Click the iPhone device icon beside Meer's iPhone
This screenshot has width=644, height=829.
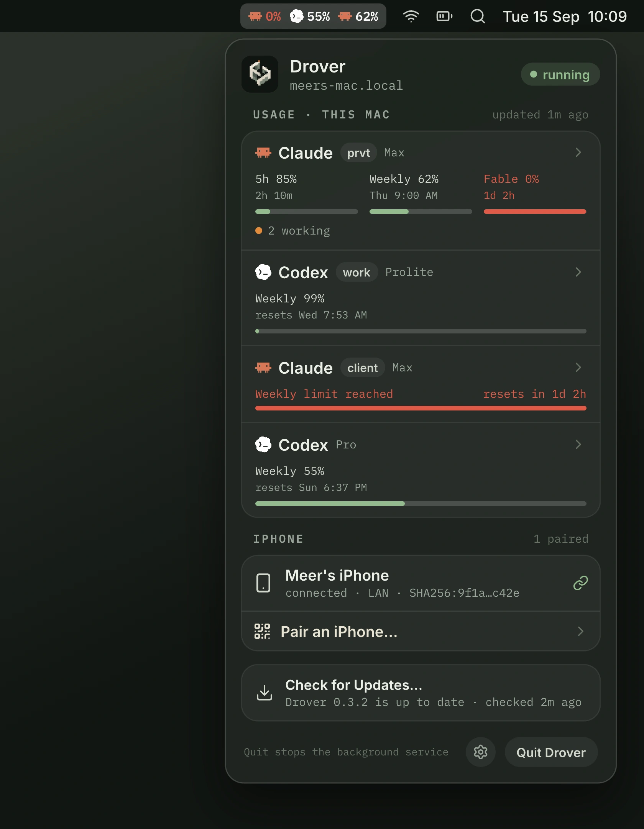click(x=263, y=583)
